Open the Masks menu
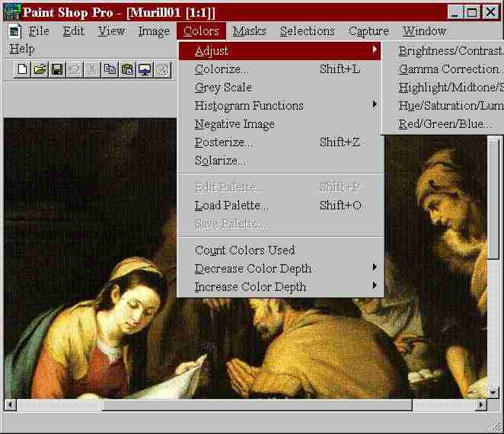 point(250,31)
